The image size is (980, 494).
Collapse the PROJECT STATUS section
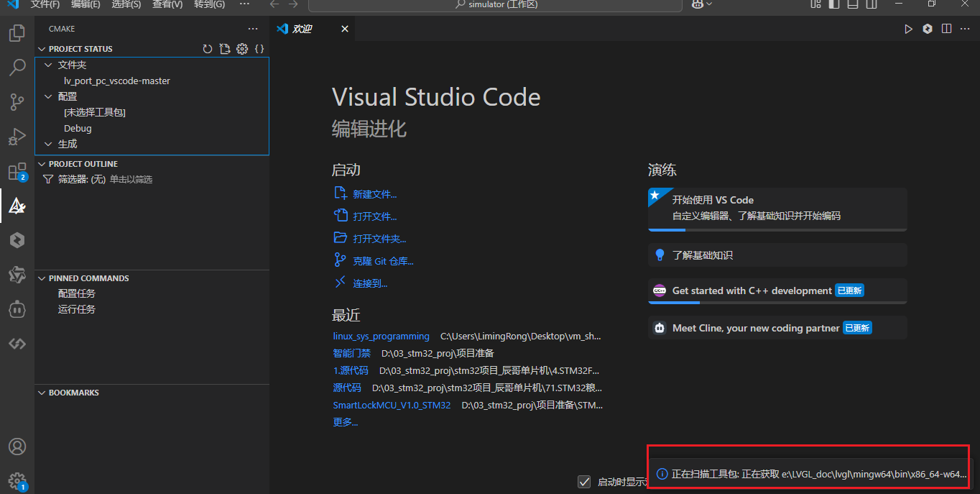[42, 49]
